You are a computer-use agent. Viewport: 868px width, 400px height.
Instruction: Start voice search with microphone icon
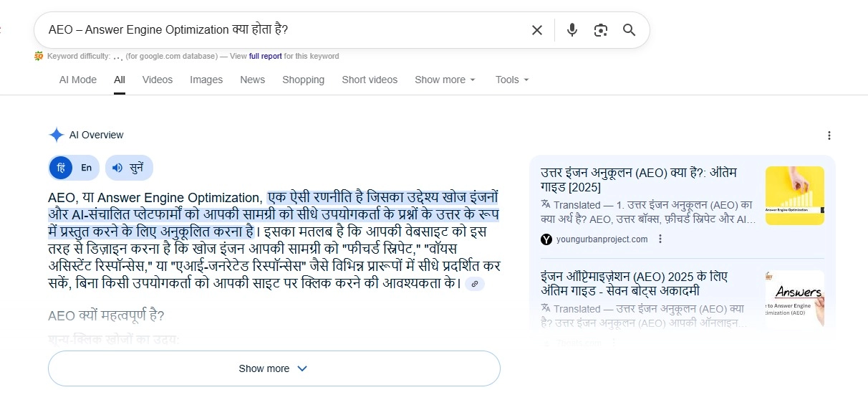[572, 30]
